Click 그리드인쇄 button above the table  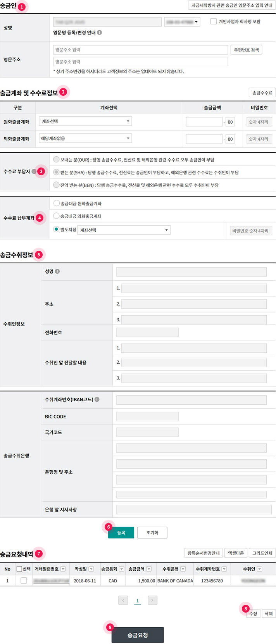click(262, 553)
